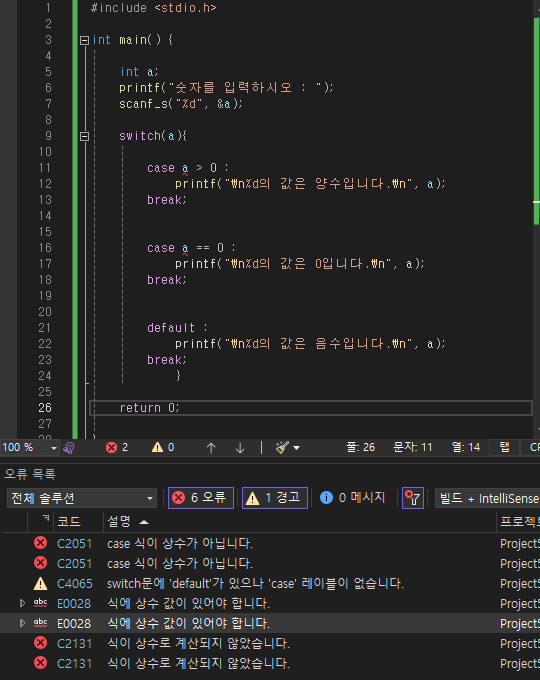Image resolution: width=540 pixels, height=680 pixels.
Task: Click the 탭 indentation indicator
Action: 504,447
